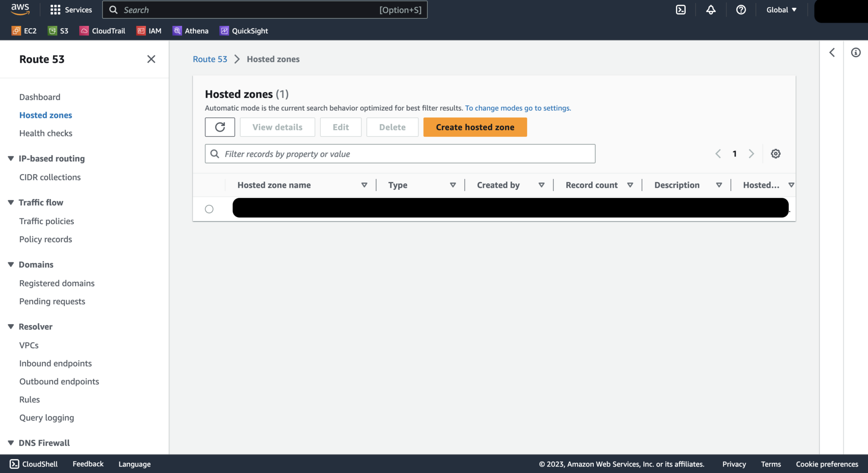Open the Global region dropdown
Screen dimensions: 868x473
pos(781,9)
